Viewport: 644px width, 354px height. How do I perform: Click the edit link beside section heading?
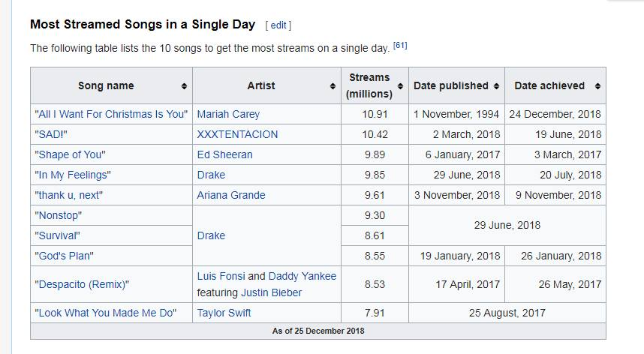[278, 25]
